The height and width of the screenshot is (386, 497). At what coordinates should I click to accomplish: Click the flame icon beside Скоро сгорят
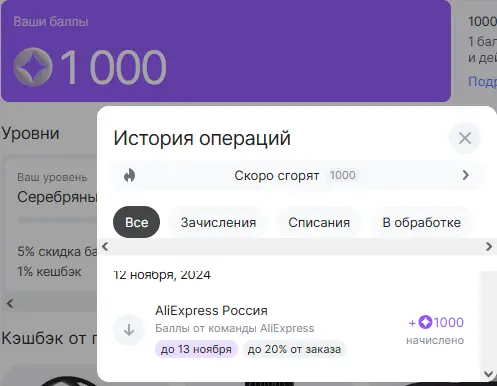click(129, 175)
